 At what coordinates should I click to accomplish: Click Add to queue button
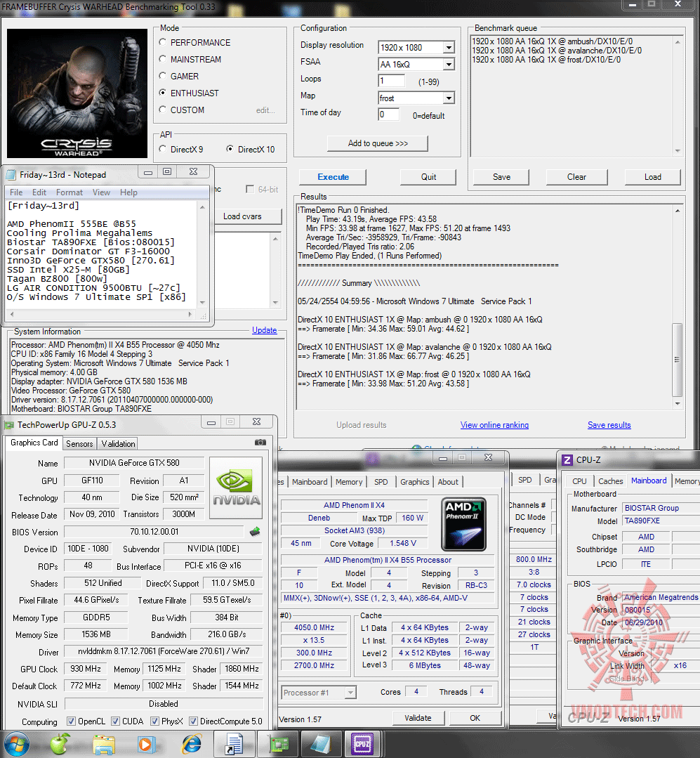[378, 143]
